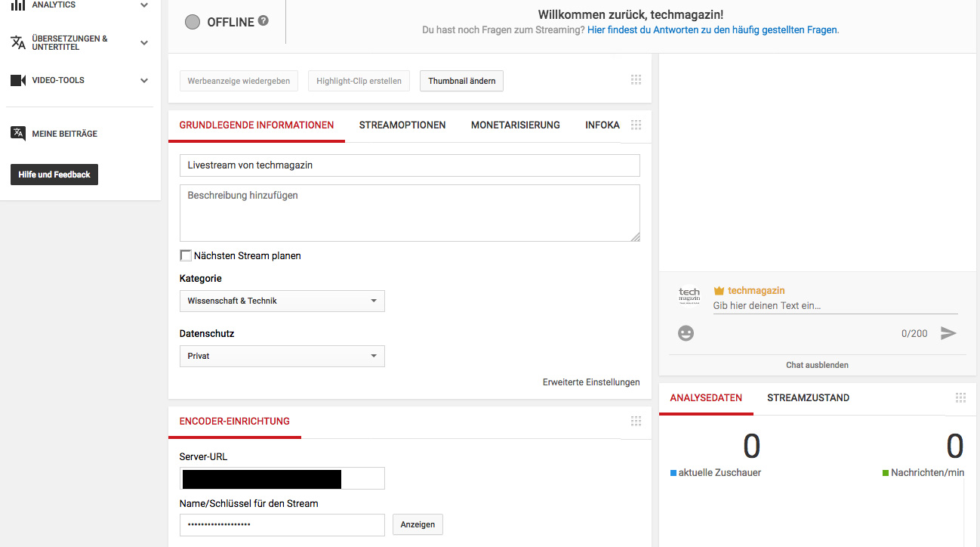Screen dimensions: 980x547
Task: Click the Video-Tools camera icon
Action: (18, 79)
